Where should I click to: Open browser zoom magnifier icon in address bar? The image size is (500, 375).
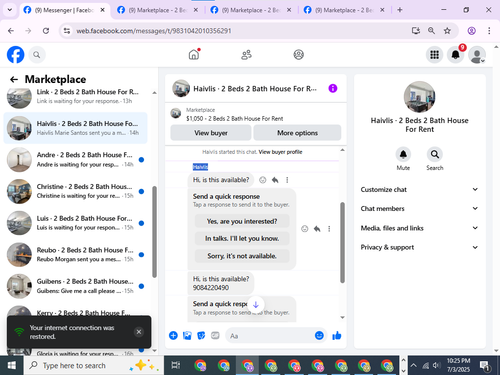(431, 31)
